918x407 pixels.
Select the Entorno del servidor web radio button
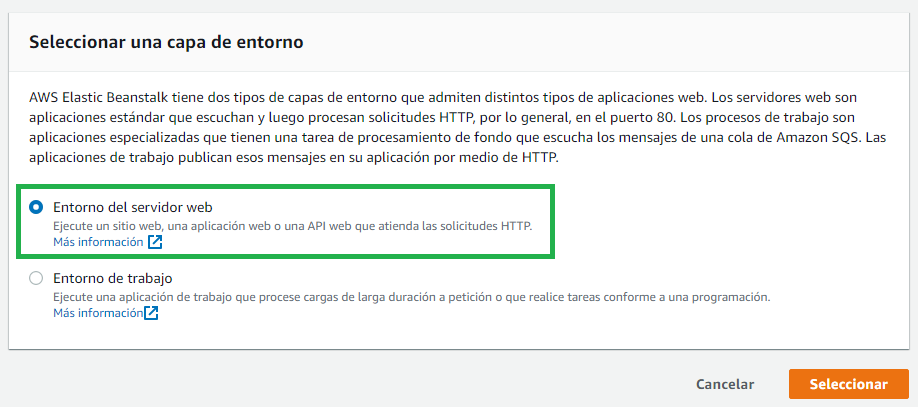(x=36, y=207)
